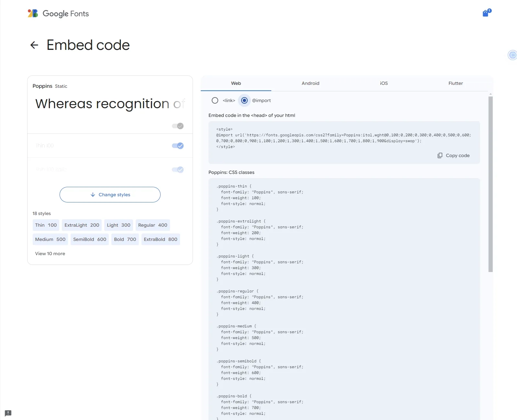Click the .poppins-light class name
The height and width of the screenshot is (420, 517).
point(233,256)
